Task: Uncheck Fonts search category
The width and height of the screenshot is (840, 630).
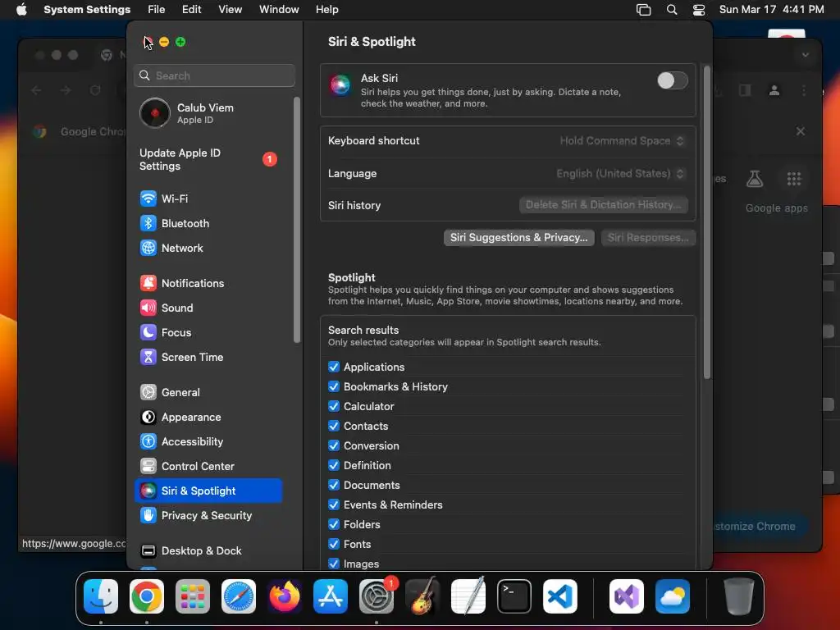Action: coord(334,545)
